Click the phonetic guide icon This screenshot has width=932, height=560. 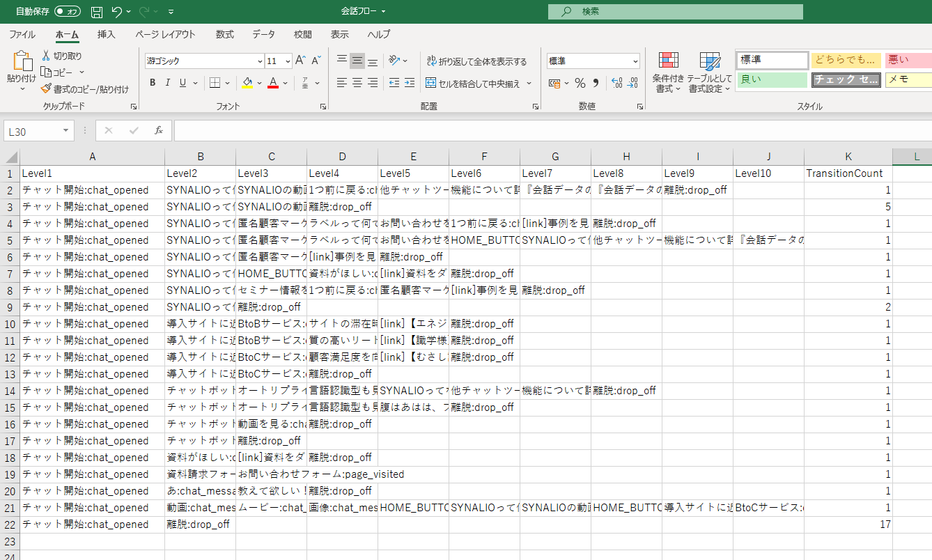point(305,83)
